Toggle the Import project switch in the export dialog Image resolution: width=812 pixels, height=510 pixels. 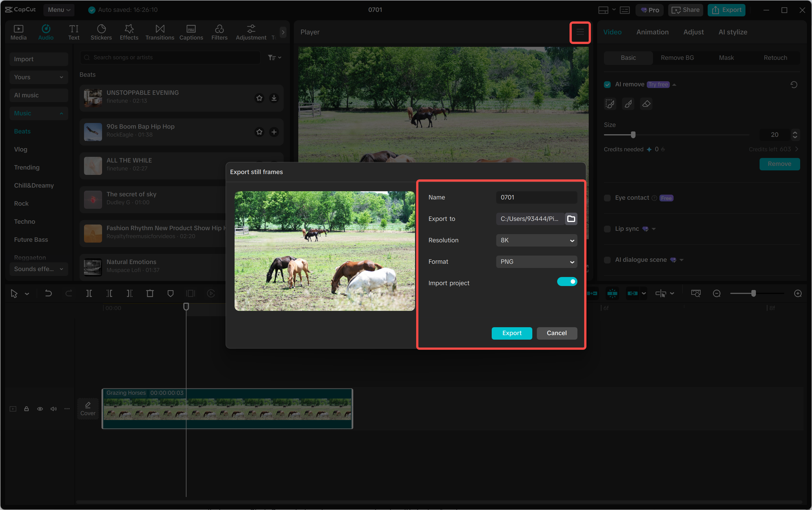point(567,281)
